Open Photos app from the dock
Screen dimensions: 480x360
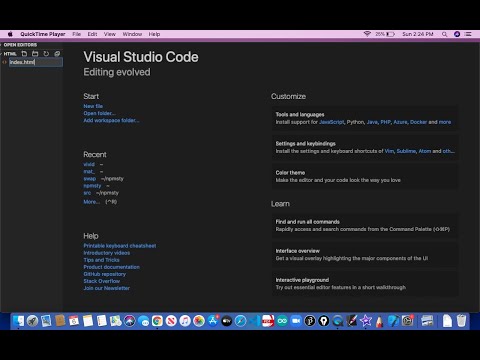pos(199,321)
